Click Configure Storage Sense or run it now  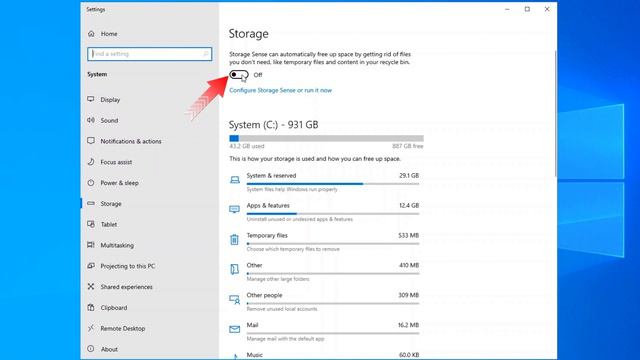click(x=280, y=90)
